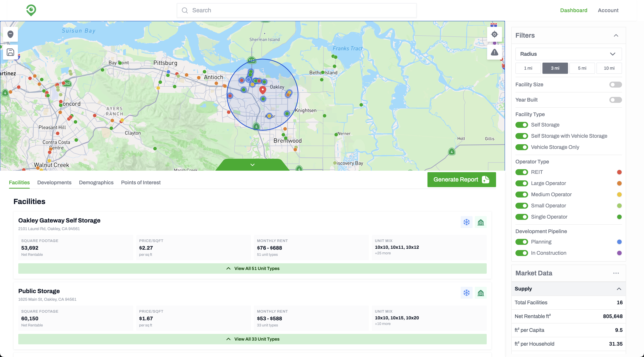Click Public Storage building type icon

[x=481, y=293]
